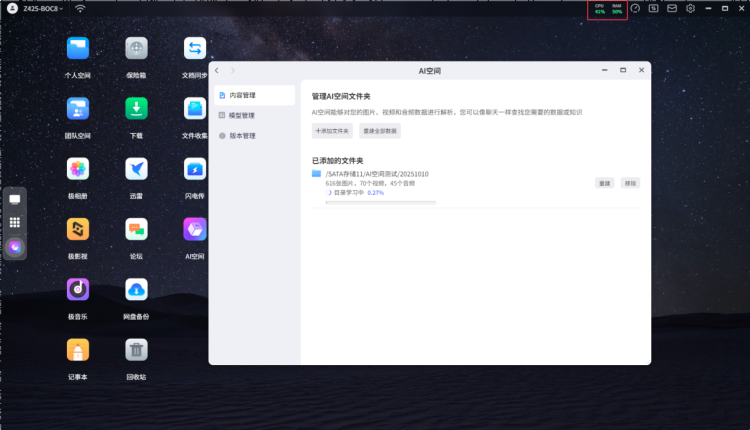
Task: Click the 添加文件夹 button
Action: point(332,131)
